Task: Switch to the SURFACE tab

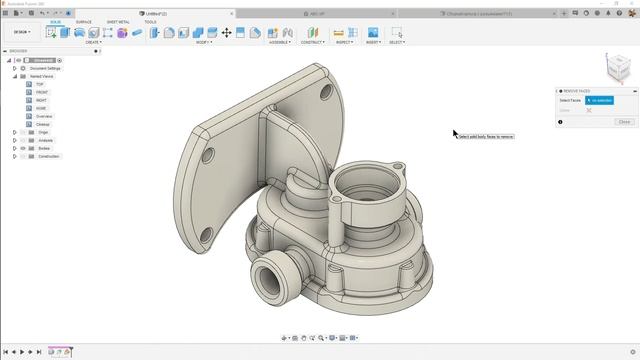Action: click(x=84, y=22)
